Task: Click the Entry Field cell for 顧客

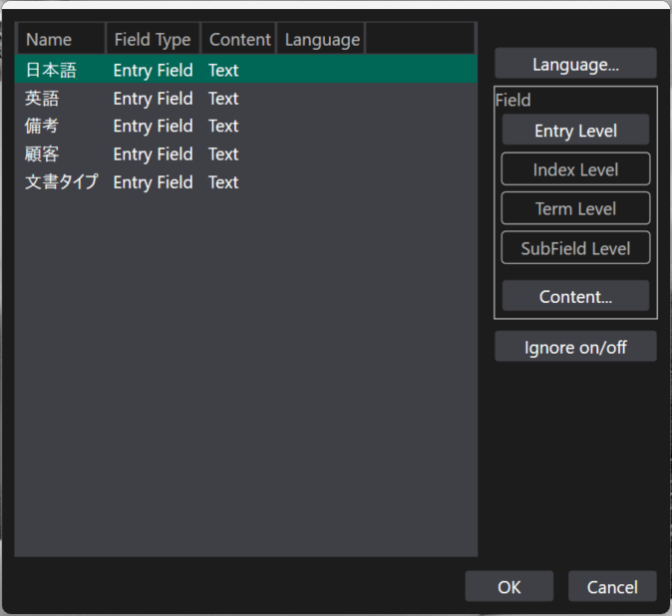Action: pyautogui.click(x=153, y=154)
